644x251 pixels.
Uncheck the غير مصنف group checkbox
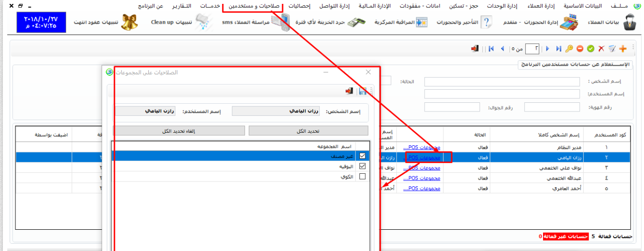(x=362, y=156)
